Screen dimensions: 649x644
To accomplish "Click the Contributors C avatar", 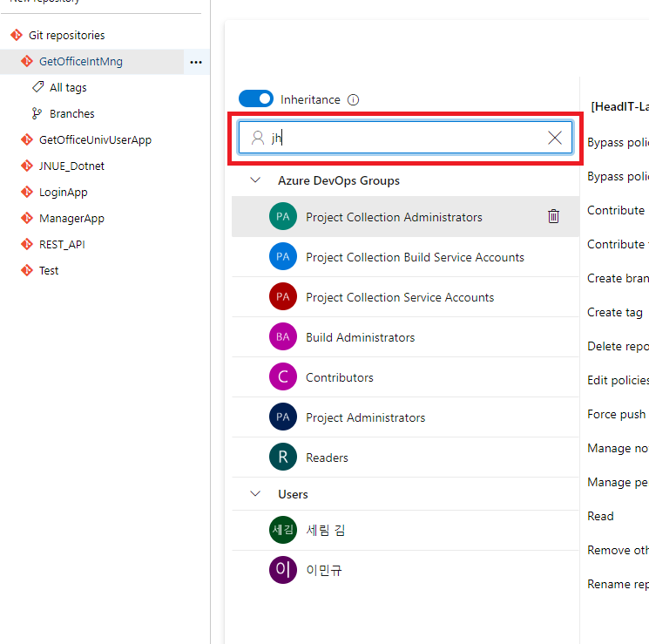I will 283,376.
